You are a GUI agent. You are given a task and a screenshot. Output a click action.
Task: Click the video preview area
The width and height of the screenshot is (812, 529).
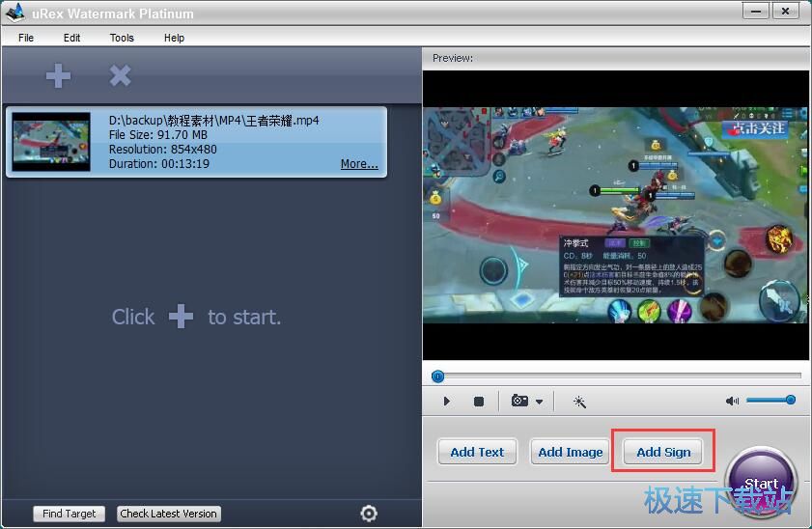click(x=615, y=215)
